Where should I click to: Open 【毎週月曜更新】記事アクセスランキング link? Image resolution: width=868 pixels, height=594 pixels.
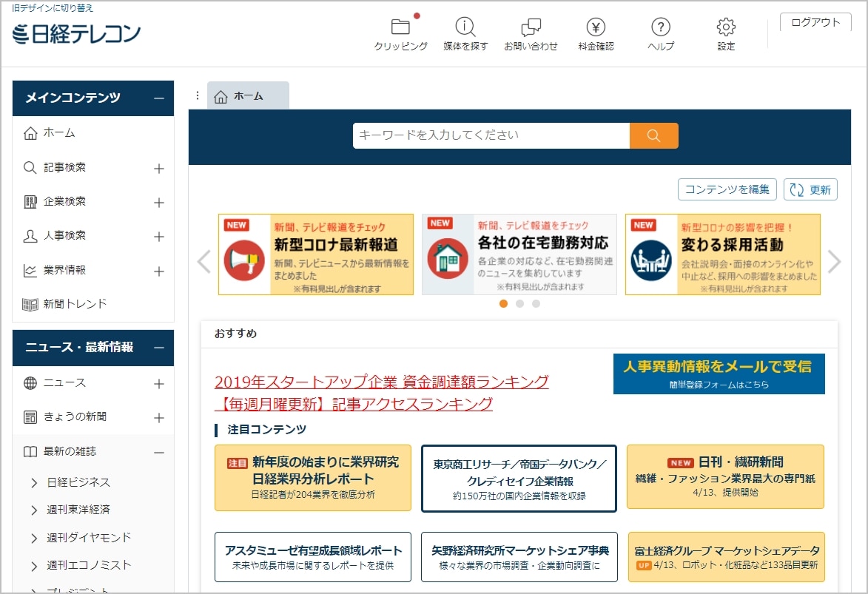click(353, 404)
